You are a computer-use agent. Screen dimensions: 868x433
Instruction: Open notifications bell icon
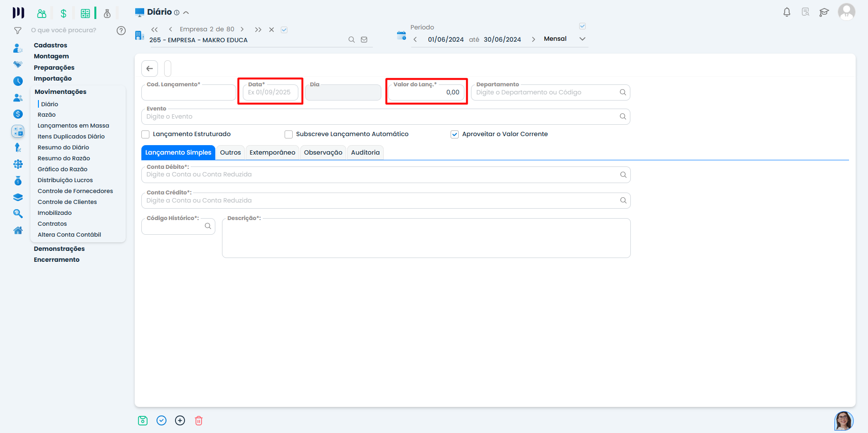[786, 12]
